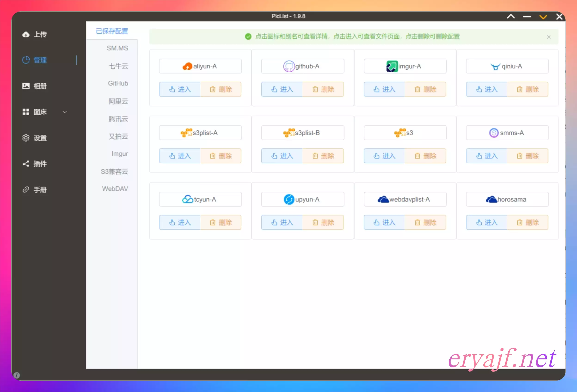577x392 pixels.
Task: Click the cloud upload icon
Action: tap(26, 34)
